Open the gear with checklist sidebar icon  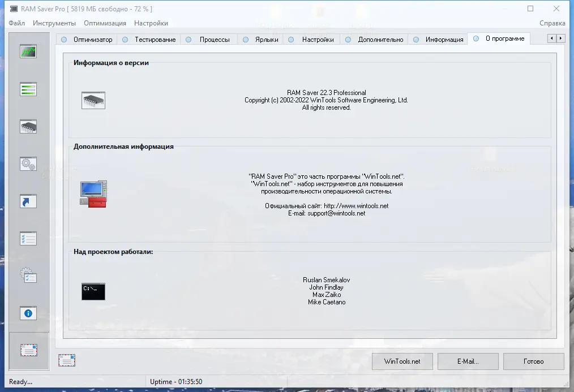point(28,275)
